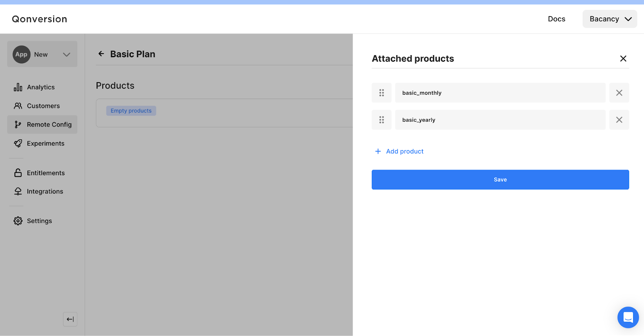This screenshot has height=336, width=644.
Task: Grab the drag handle for basic_monthly
Action: click(382, 93)
